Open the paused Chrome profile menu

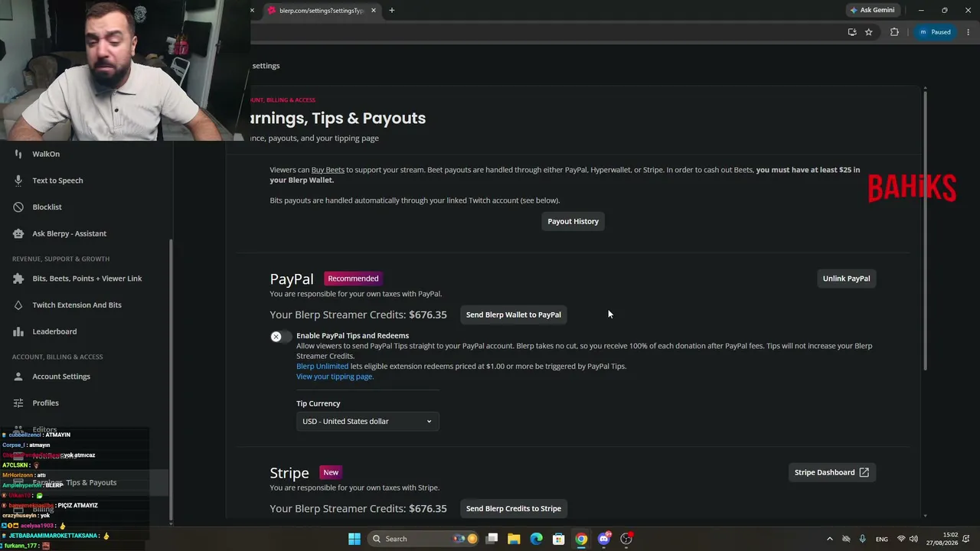(935, 32)
